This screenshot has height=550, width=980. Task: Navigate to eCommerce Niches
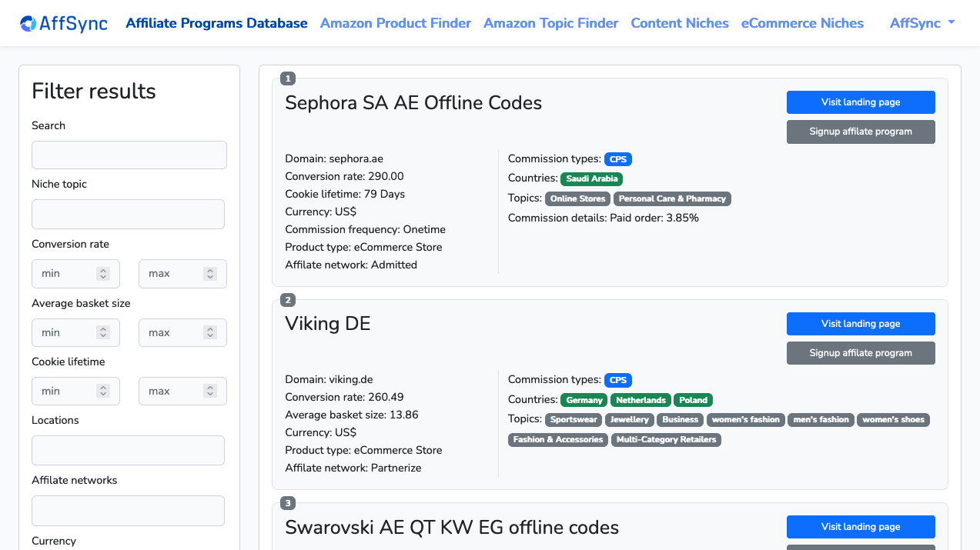[x=802, y=23]
